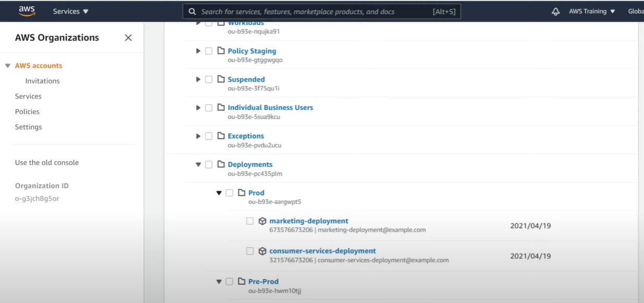Open the marketing-deployment account link

[x=309, y=221]
